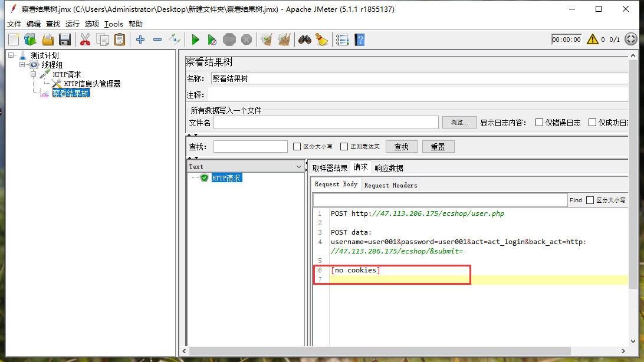Click Start no pauses icon

coord(212,40)
